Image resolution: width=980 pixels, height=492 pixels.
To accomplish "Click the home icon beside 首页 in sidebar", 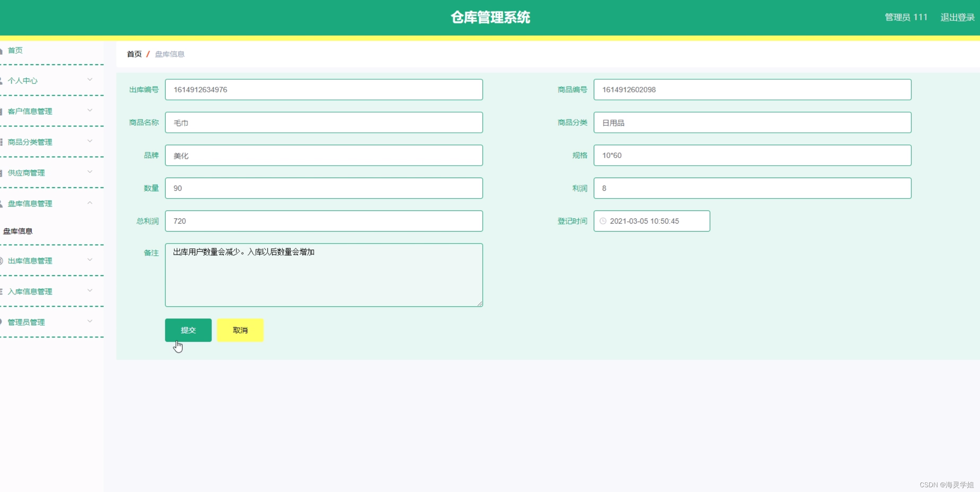I will (x=1, y=51).
